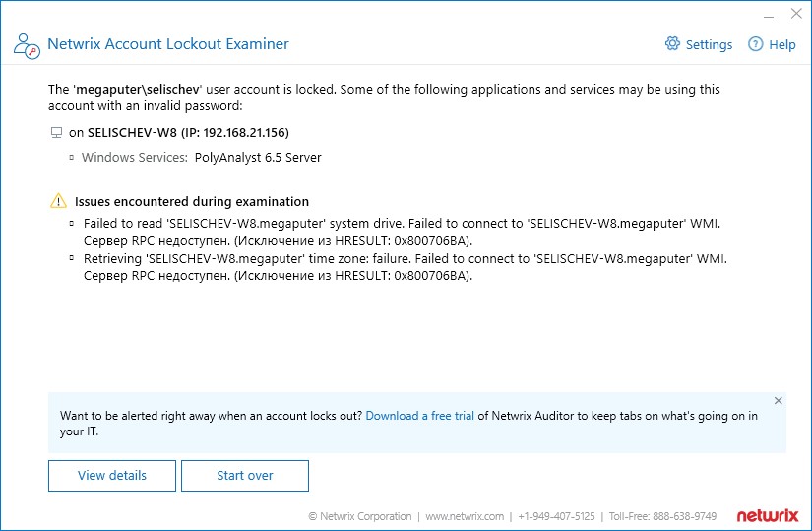Click the Help question mark icon
Image resolution: width=812 pixels, height=531 pixels.
tap(756, 44)
